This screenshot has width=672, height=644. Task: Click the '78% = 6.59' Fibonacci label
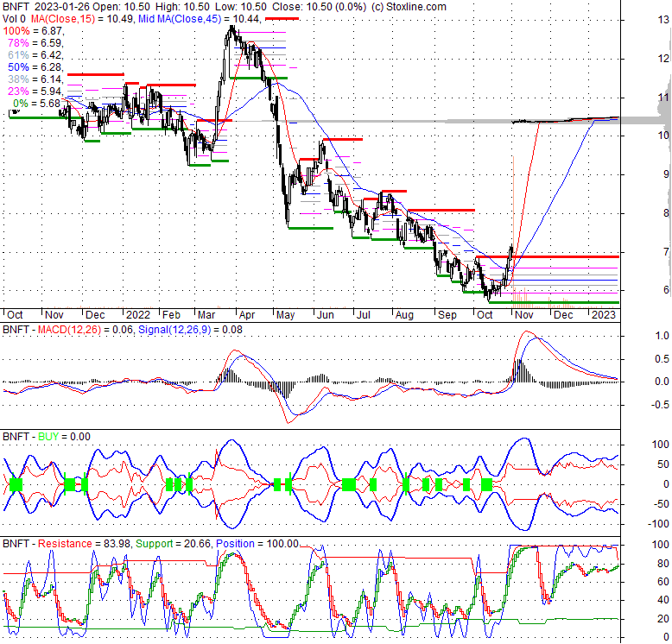(35, 43)
